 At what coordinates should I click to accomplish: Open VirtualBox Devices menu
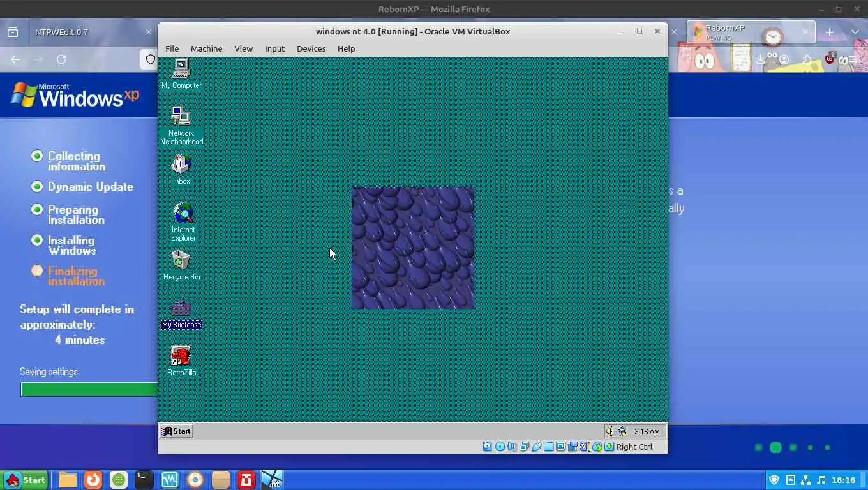[x=311, y=48]
